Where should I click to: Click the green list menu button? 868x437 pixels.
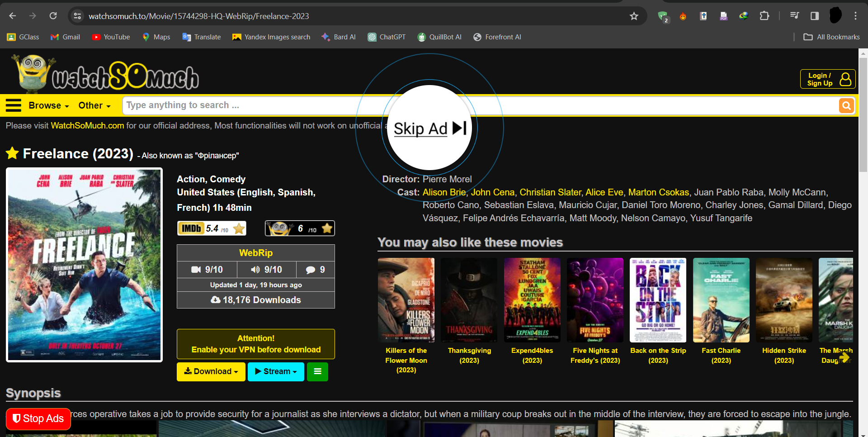pyautogui.click(x=317, y=371)
